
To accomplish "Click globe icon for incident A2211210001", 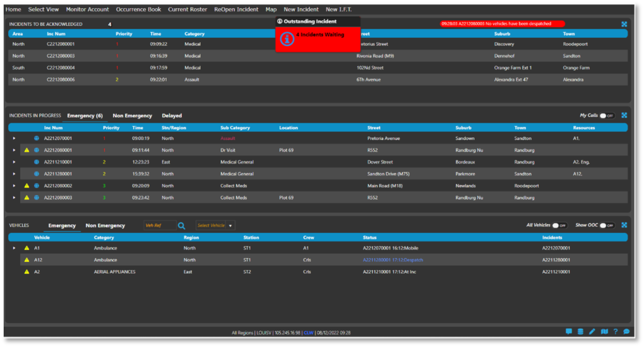I will pyautogui.click(x=36, y=162).
